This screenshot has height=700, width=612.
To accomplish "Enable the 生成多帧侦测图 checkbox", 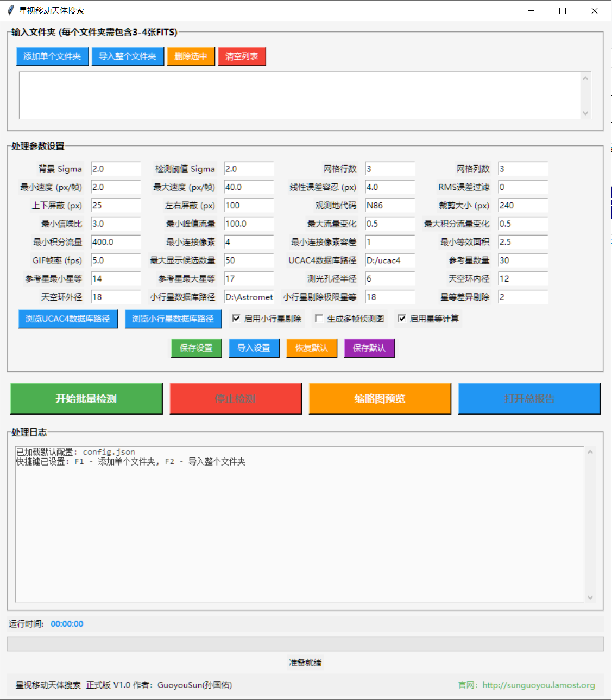I will pos(319,319).
